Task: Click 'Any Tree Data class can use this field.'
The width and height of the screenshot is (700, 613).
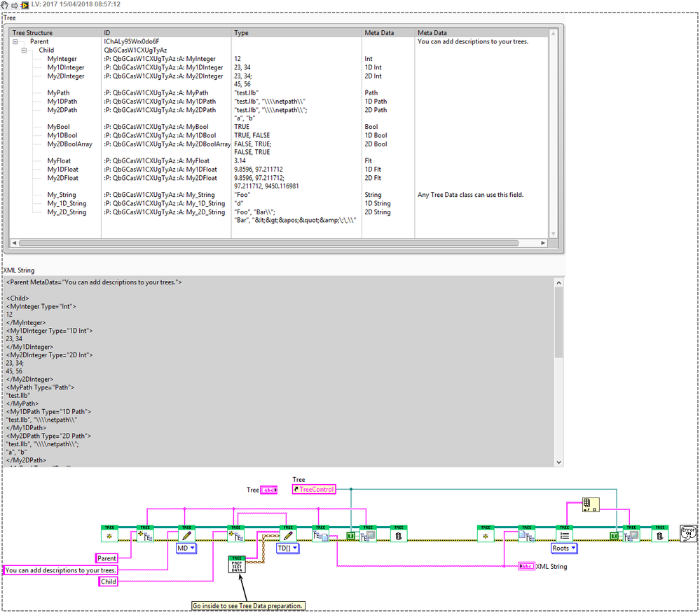Action: click(471, 195)
